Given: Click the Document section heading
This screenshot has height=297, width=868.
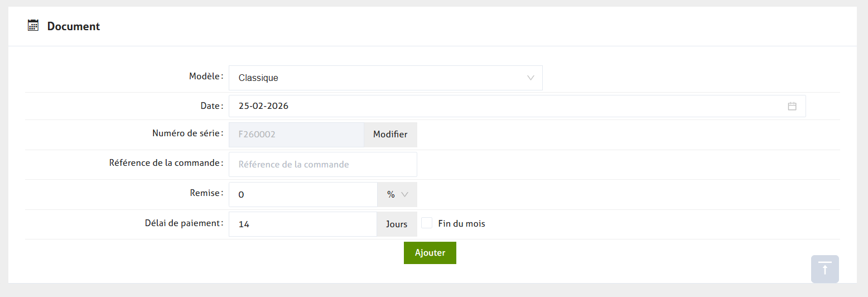Looking at the screenshot, I should click(x=74, y=26).
